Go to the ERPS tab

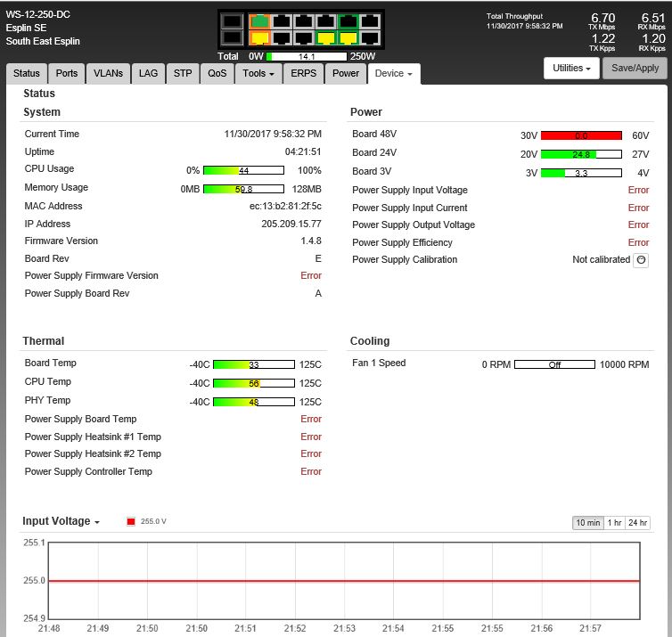coord(304,73)
